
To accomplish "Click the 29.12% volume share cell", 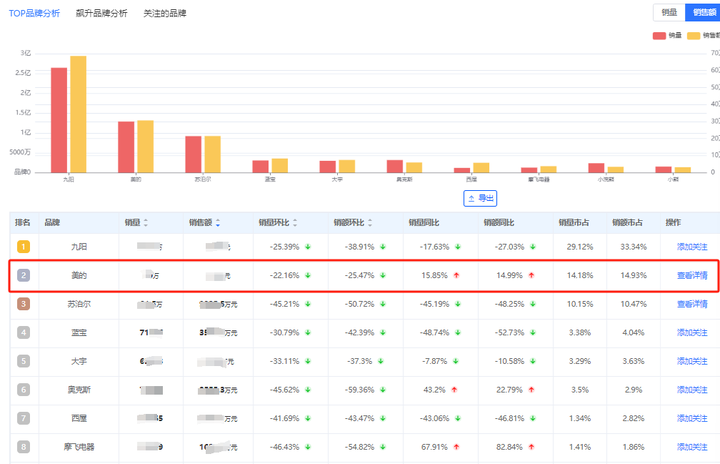I will (x=579, y=247).
